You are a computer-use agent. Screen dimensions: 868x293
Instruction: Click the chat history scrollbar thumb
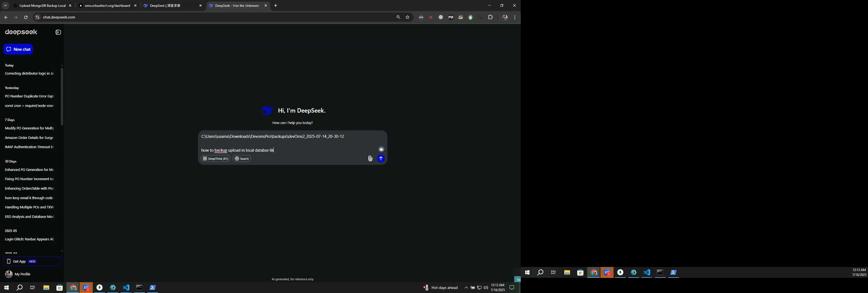coord(62,97)
